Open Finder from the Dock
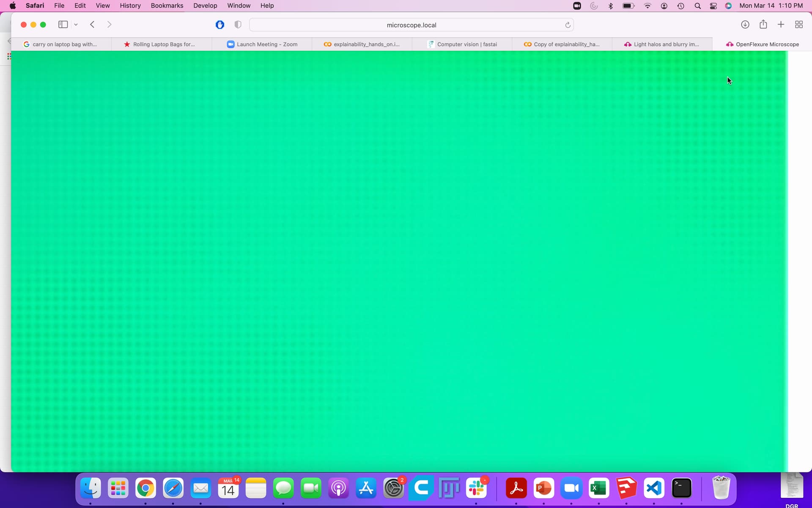The width and height of the screenshot is (812, 508). [x=91, y=489]
